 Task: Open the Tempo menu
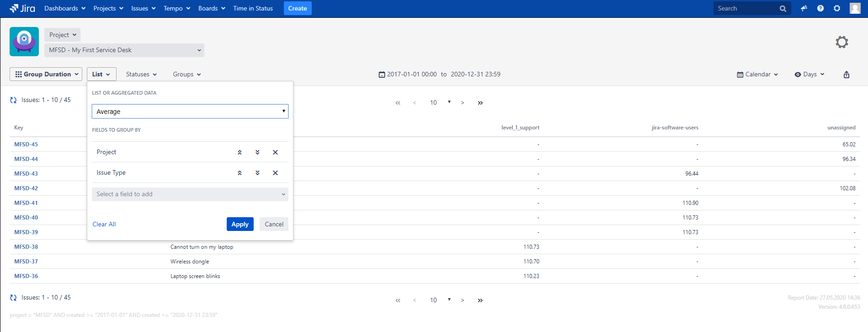click(176, 8)
